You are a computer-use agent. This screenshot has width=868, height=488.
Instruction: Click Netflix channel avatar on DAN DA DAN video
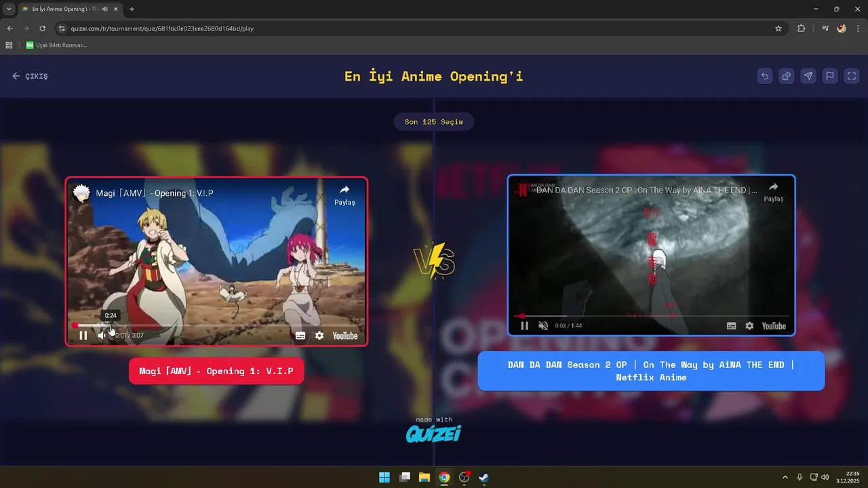(x=523, y=190)
